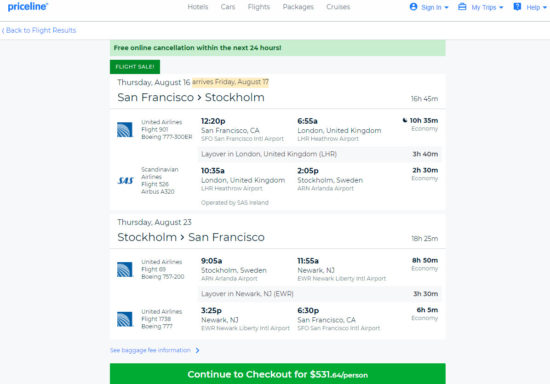Click the United logo for Flight 69
Viewport: 550px width, 384px height.
pos(125,269)
